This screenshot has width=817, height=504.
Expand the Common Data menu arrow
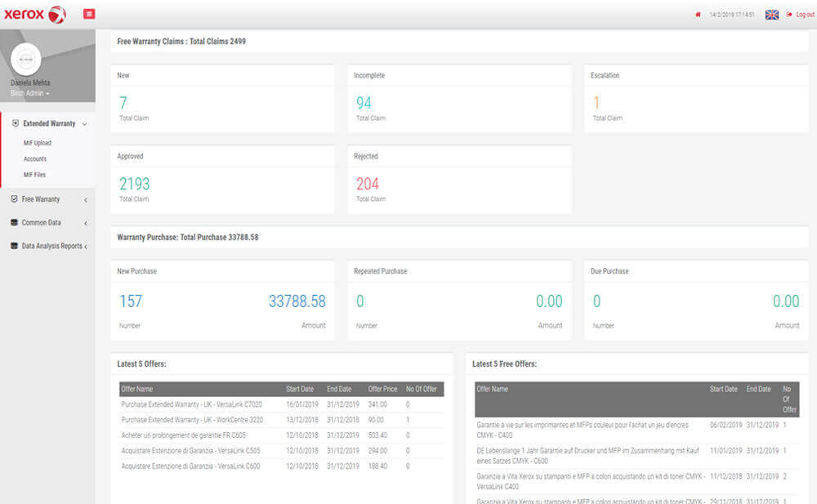coord(86,223)
